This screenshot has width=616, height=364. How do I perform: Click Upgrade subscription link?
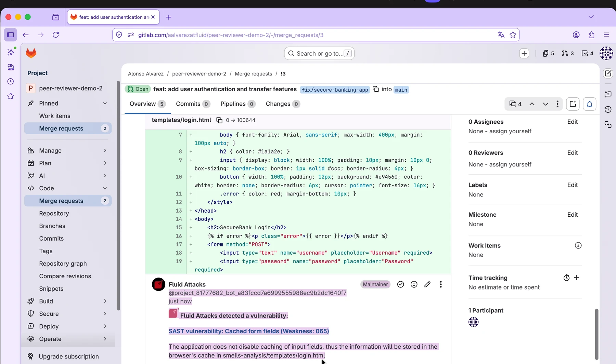point(68,356)
